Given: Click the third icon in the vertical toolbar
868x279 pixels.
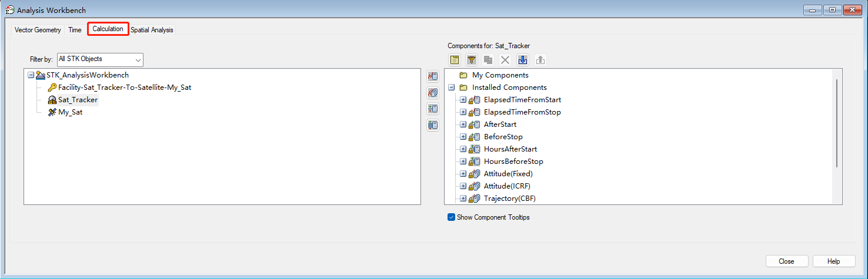Looking at the screenshot, I should click(x=433, y=109).
